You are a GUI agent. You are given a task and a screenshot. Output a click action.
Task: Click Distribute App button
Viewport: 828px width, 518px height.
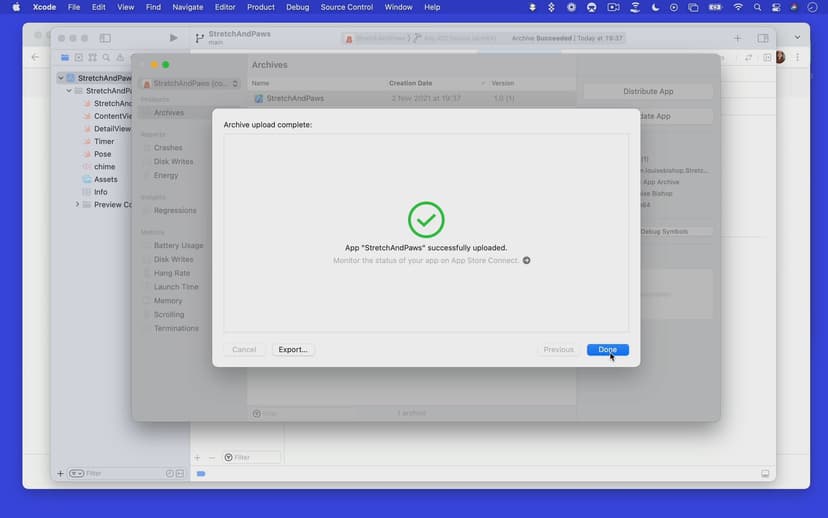tap(648, 92)
